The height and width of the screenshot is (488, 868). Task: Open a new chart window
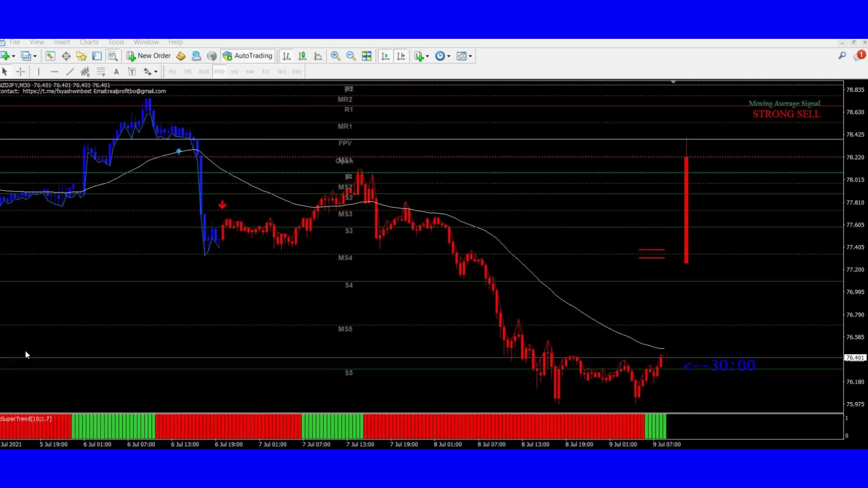5,56
